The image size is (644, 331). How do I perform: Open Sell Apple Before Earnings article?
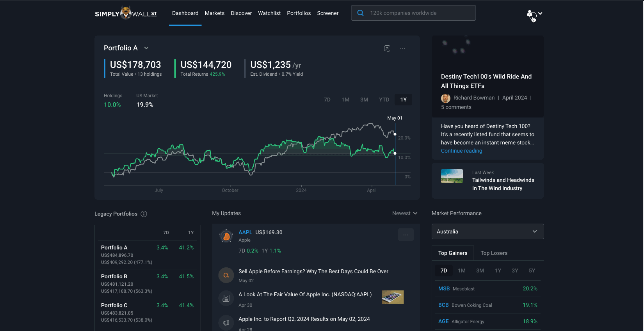313,271
